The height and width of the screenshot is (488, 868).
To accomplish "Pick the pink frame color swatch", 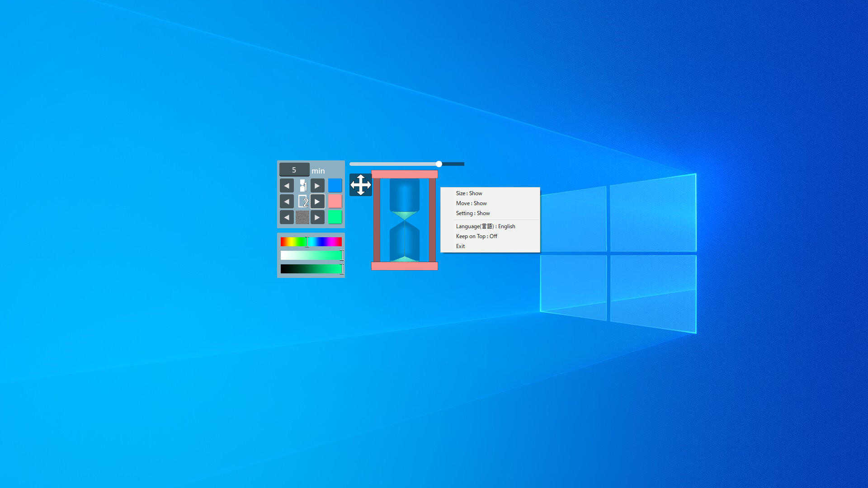I will tap(335, 202).
